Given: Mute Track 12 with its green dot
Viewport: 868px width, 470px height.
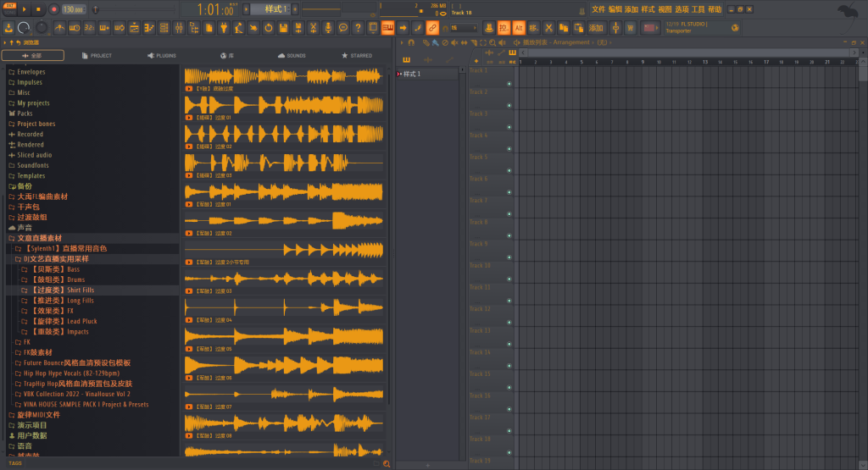Looking at the screenshot, I should (x=509, y=323).
